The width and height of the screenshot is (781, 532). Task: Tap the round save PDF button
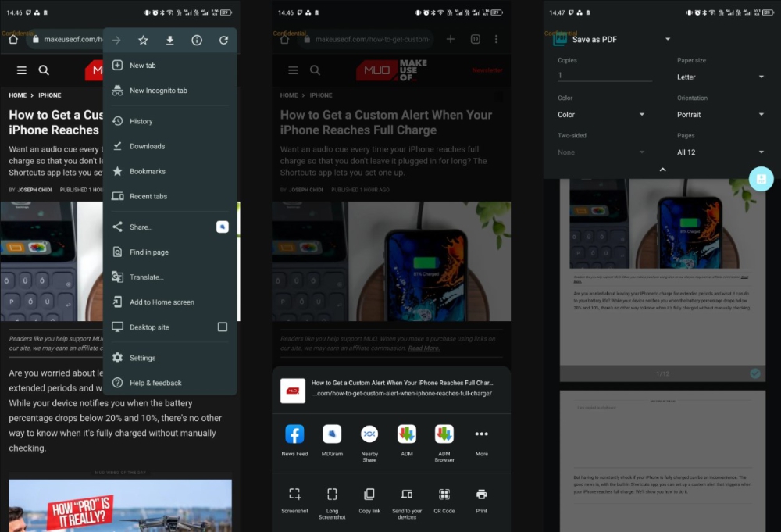click(761, 179)
